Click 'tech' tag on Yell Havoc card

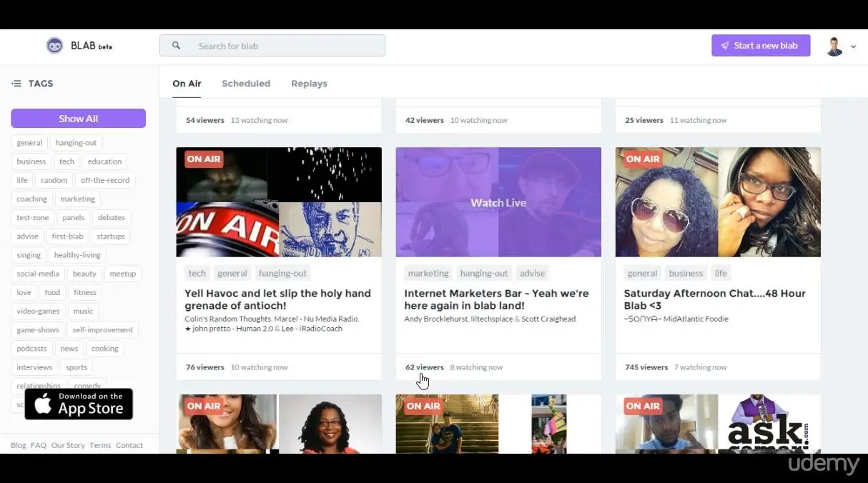197,273
